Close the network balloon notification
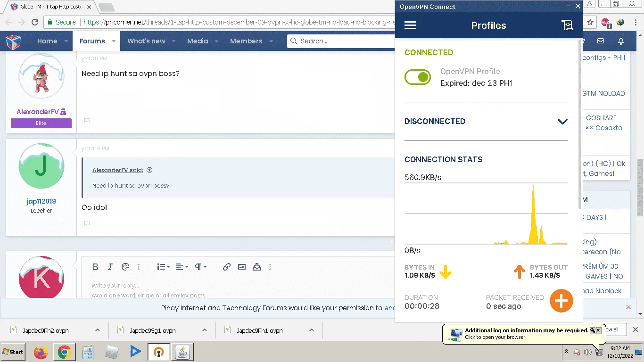This screenshot has height=362, width=644. (x=598, y=330)
